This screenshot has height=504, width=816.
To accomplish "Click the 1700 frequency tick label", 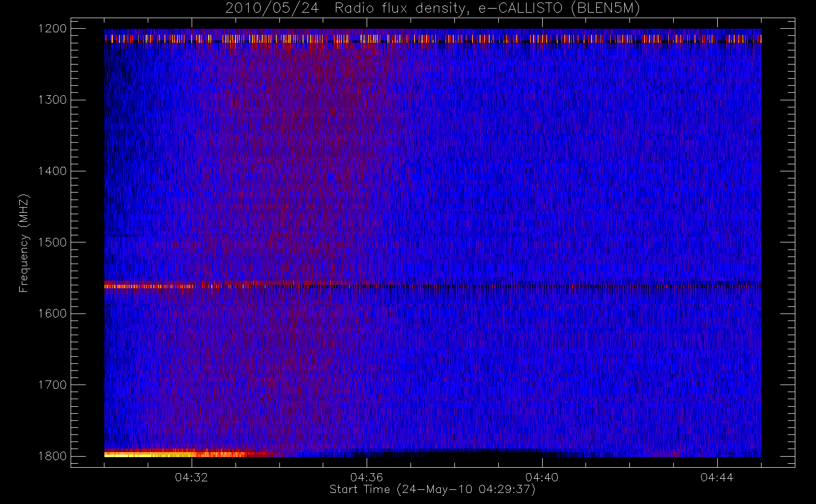I will point(52,385).
